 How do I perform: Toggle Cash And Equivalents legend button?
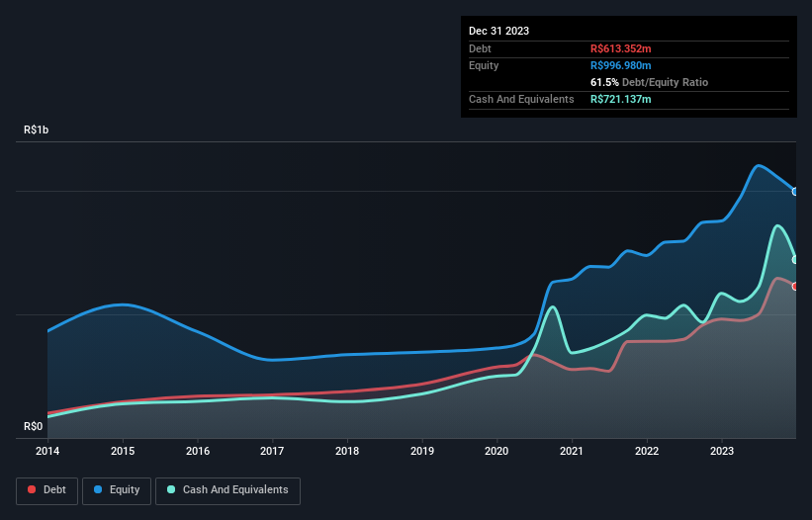point(227,490)
